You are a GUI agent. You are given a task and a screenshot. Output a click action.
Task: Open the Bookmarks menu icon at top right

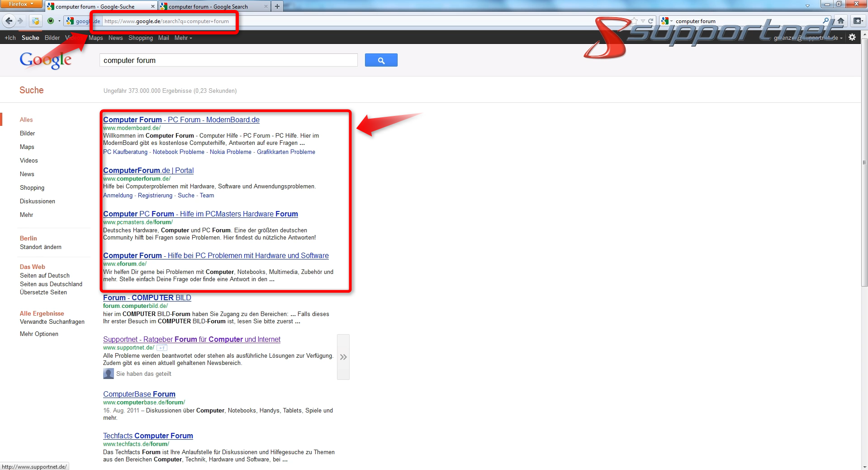pos(858,21)
